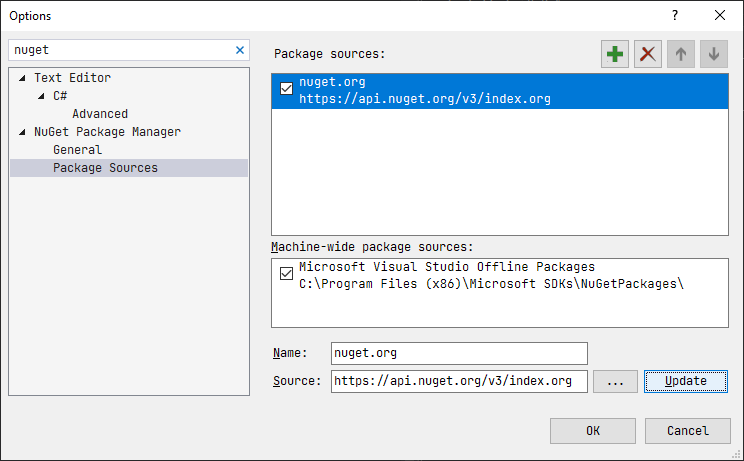The width and height of the screenshot is (744, 461).
Task: Remove selected package source with red X
Action: click(648, 54)
